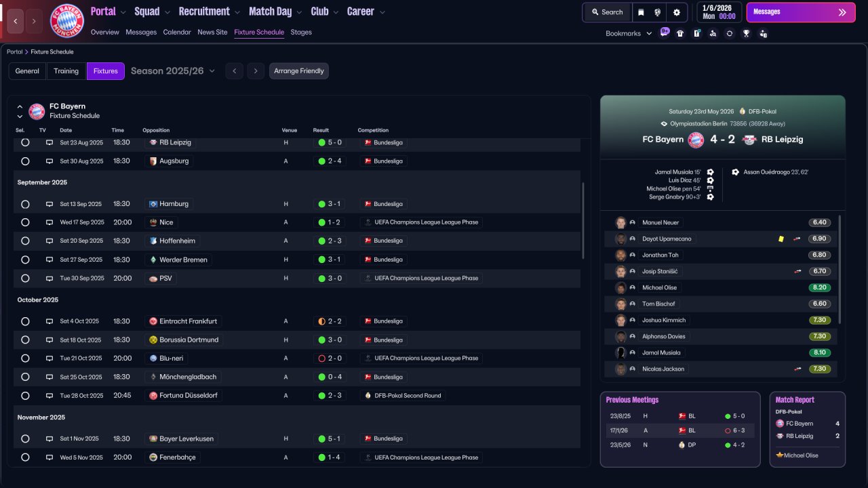868x488 pixels.
Task: Click the substitution icon on Nicolas Jackson row
Action: (797, 369)
